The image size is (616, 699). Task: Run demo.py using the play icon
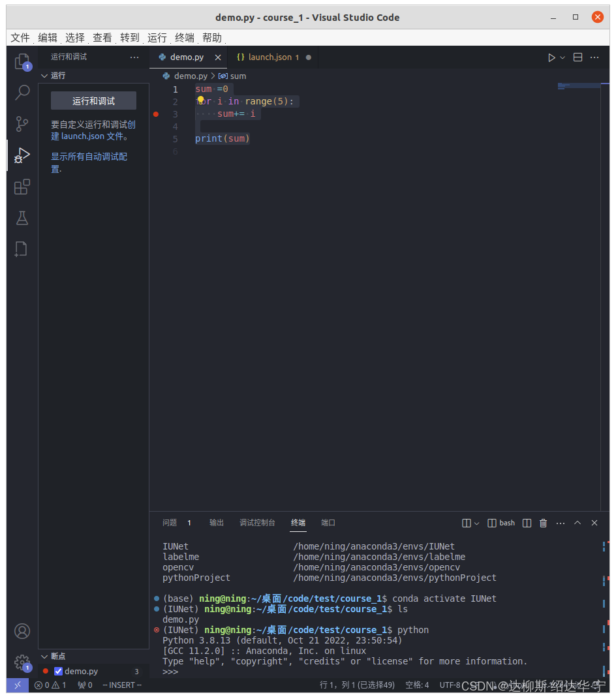pos(551,57)
